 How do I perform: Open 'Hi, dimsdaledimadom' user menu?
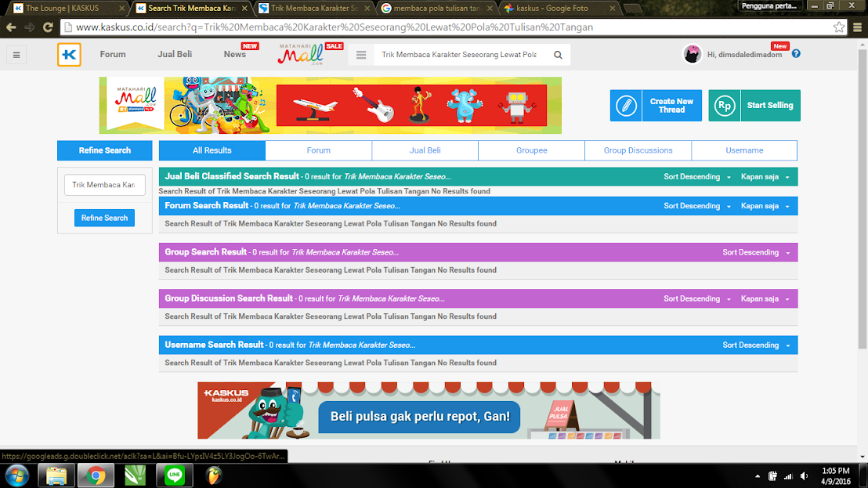click(744, 55)
